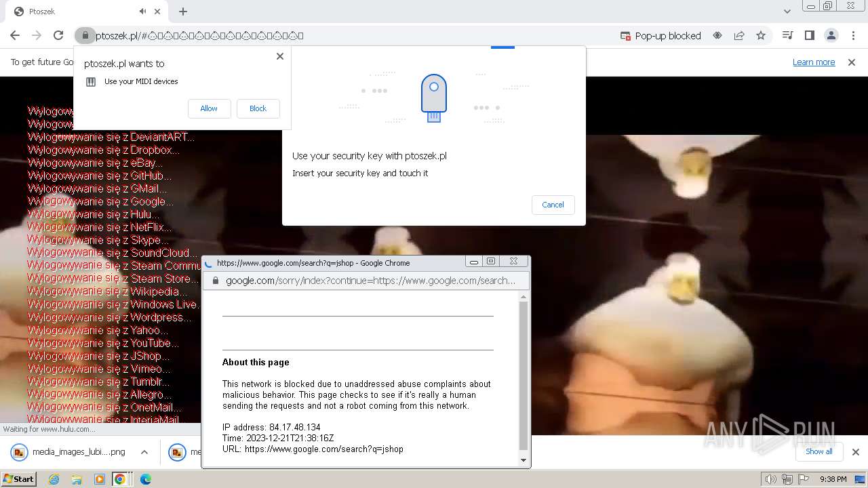
Task: Launch Internet Explorer from taskbar
Action: click(54, 479)
